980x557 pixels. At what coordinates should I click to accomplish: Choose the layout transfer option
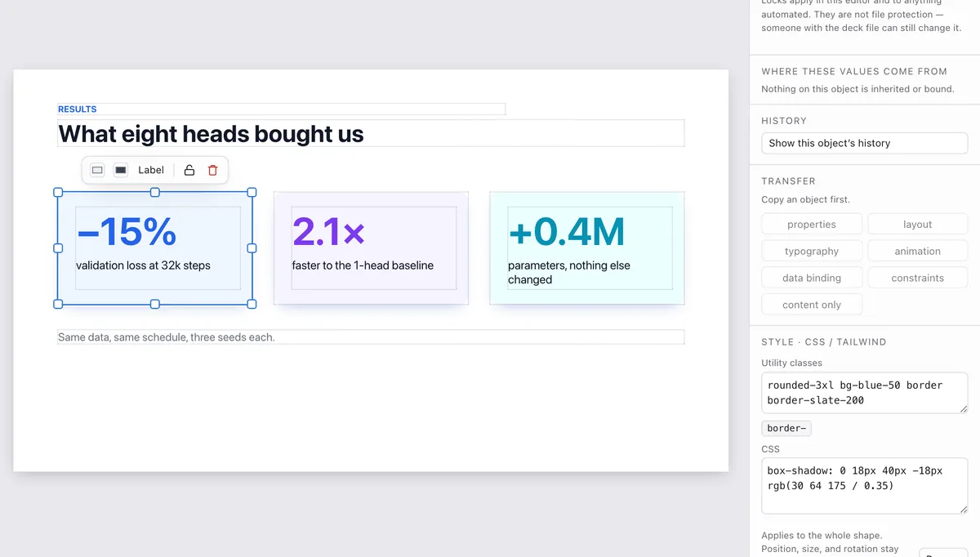point(918,225)
